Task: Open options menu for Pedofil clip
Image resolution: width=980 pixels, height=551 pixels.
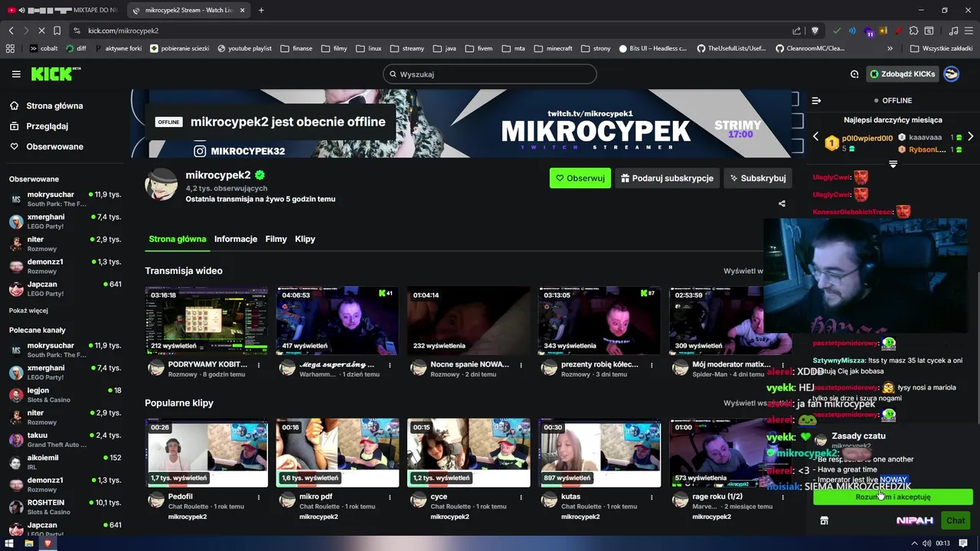Action: pyautogui.click(x=259, y=497)
